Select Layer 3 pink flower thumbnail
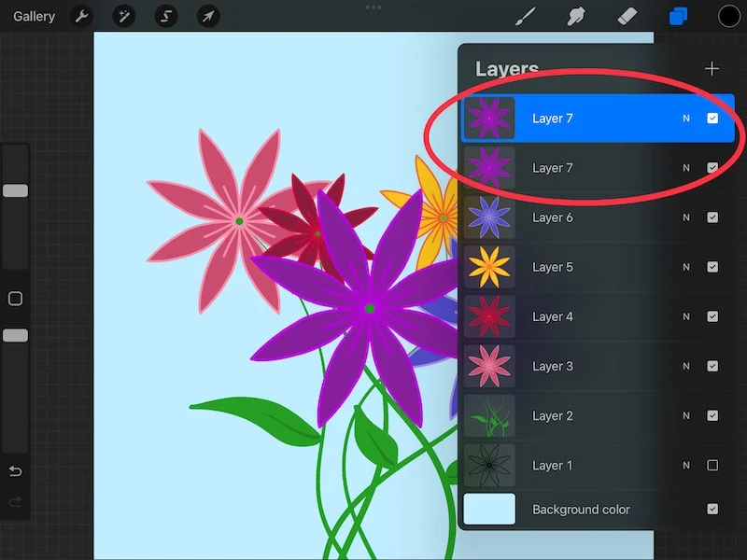Screen dimensions: 747x560 (x=489, y=366)
